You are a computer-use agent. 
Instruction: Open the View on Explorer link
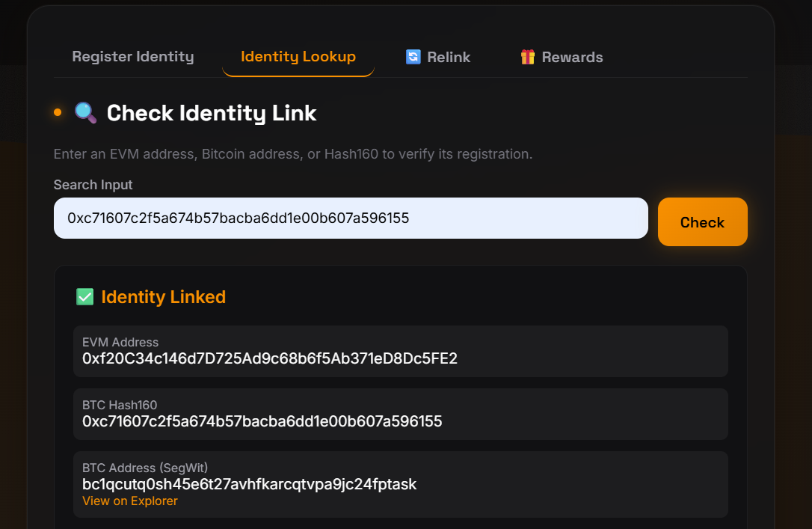tap(130, 501)
